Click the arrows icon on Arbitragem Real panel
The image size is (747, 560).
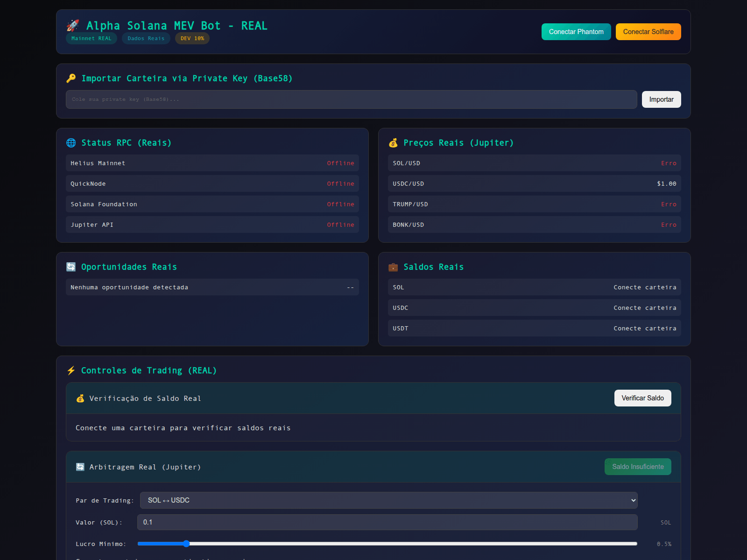[80, 467]
